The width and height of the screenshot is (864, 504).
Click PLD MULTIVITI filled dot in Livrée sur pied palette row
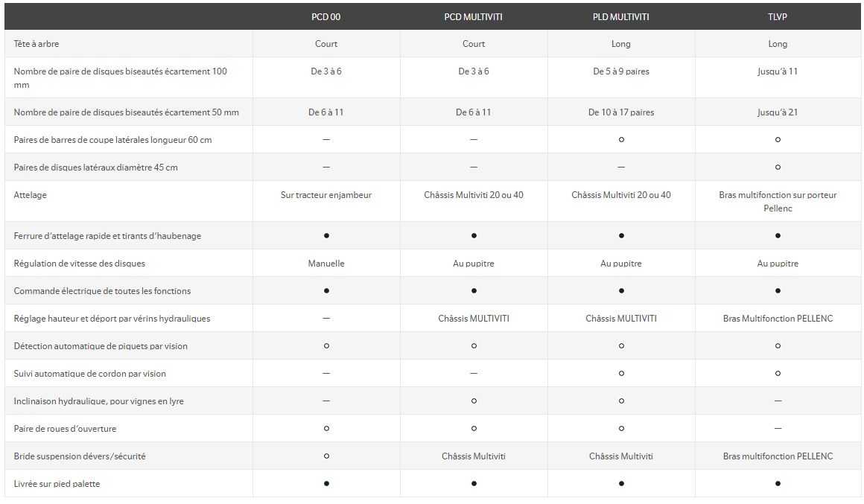pos(621,484)
